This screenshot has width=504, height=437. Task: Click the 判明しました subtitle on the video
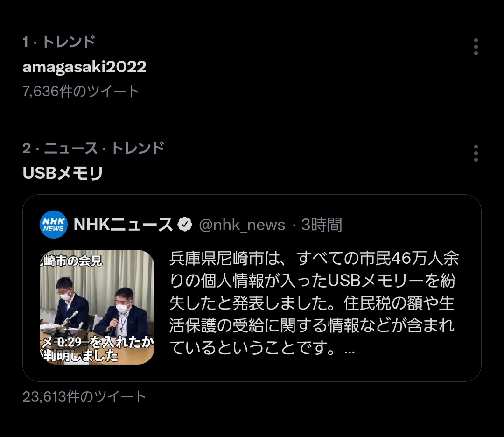(x=80, y=356)
